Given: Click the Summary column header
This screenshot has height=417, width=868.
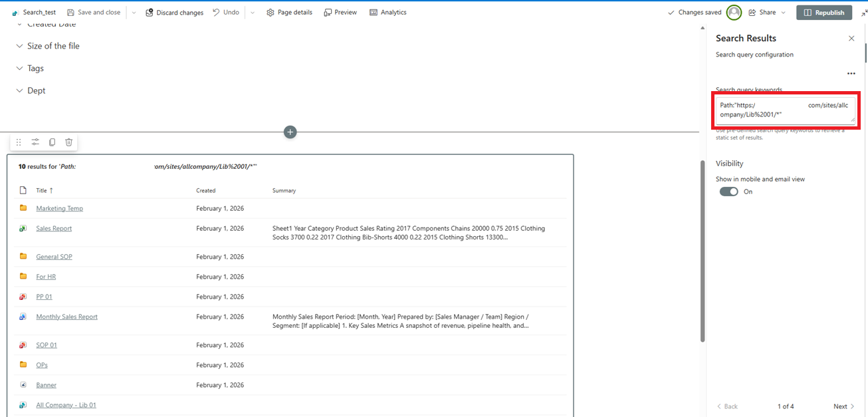Looking at the screenshot, I should [x=284, y=191].
